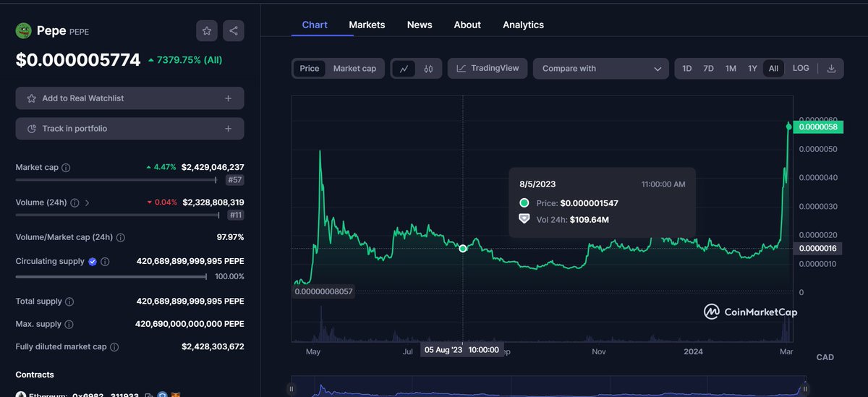Viewport: 868px width, 397px height.
Task: Switch chart to candlestick view icon
Action: click(x=428, y=69)
